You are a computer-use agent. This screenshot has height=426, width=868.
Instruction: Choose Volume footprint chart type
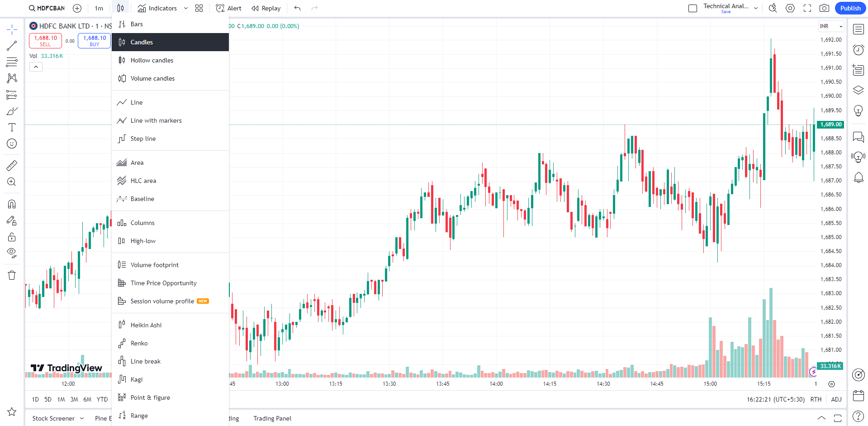click(x=170, y=265)
